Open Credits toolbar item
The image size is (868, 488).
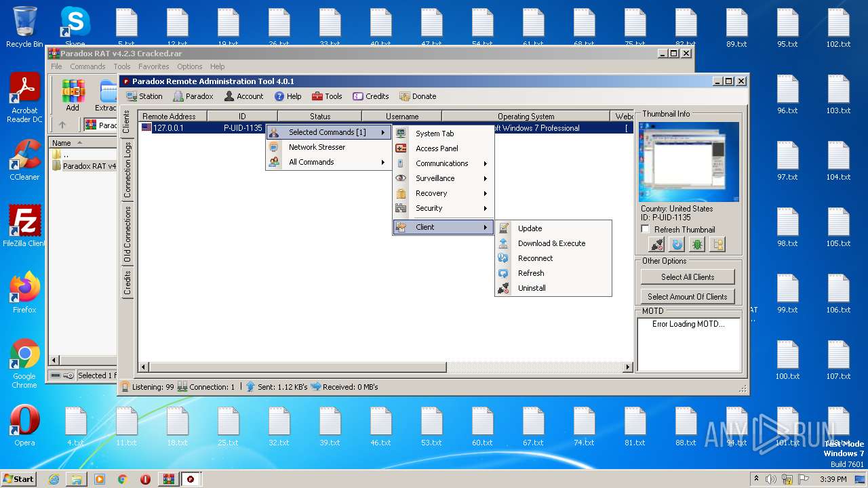[370, 96]
